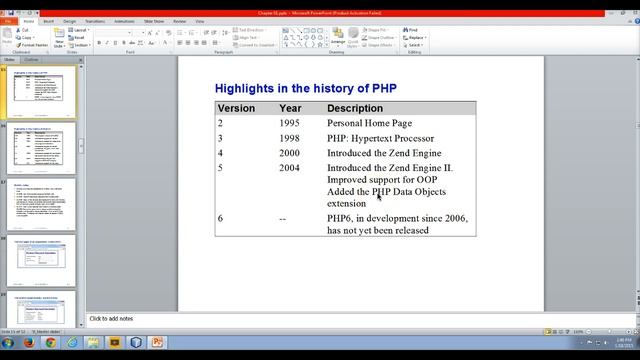Toggle Bold formatting
Image resolution: width=640 pixels, height=360 pixels.
pyautogui.click(x=99, y=43)
